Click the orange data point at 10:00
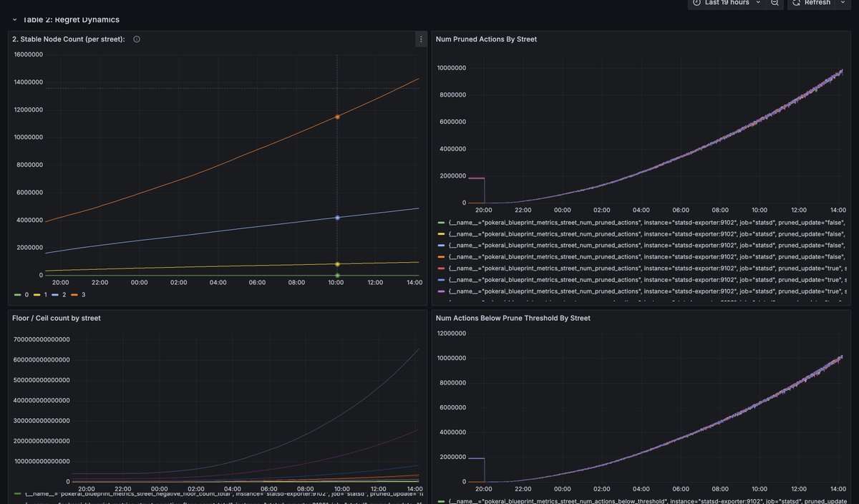This screenshot has width=859, height=504. [x=337, y=116]
